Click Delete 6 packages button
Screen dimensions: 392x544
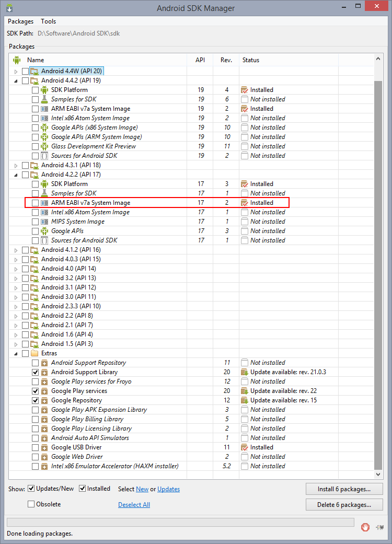[344, 504]
